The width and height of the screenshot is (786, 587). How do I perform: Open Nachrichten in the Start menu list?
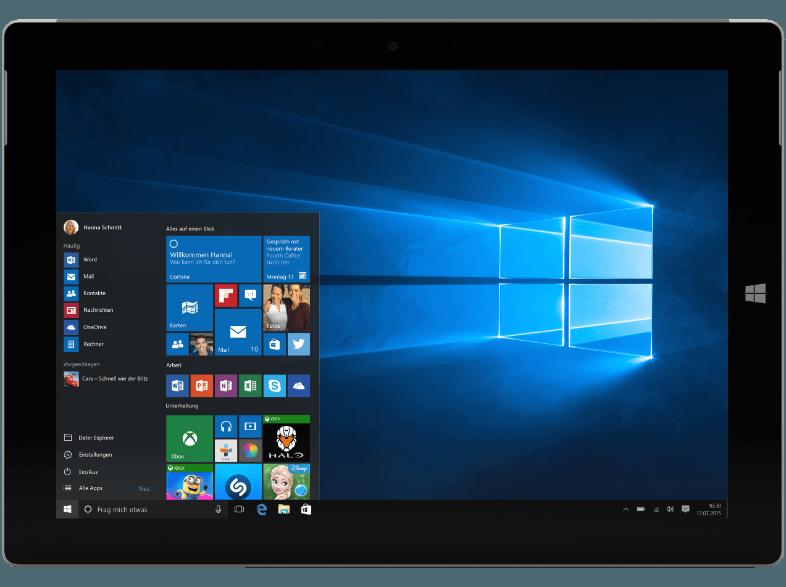(88, 310)
